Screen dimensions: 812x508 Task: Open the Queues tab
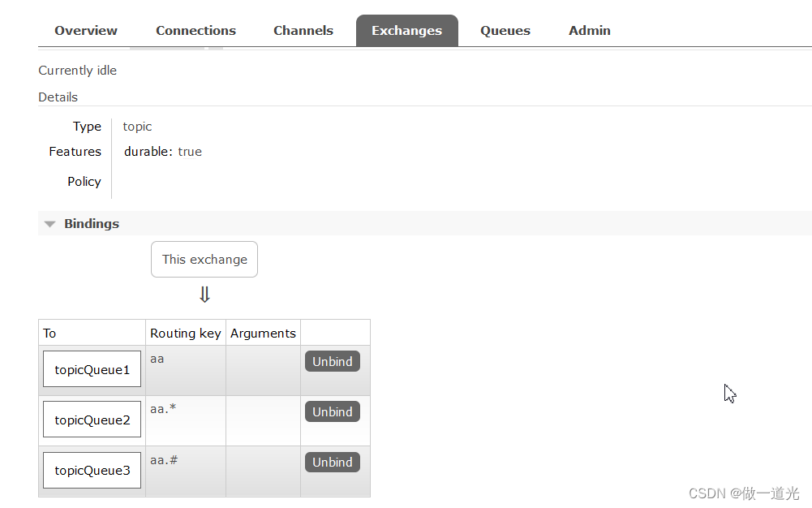[505, 30]
